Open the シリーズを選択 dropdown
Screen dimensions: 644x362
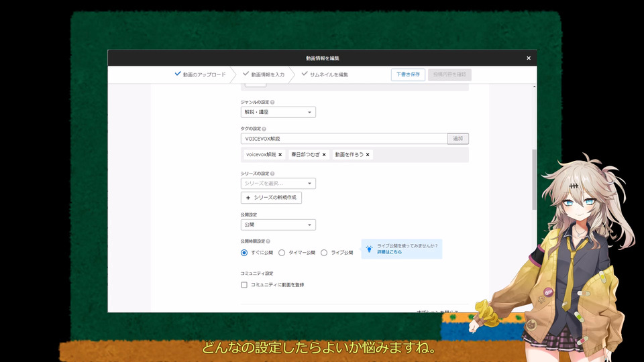tap(278, 184)
